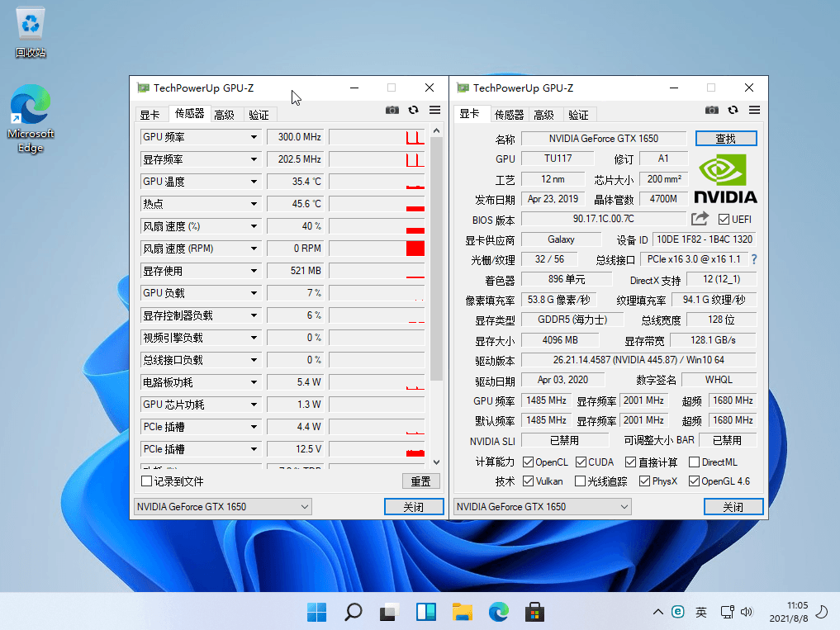Screen dimensions: 840x630
Task: Open the Windows Start button
Action: (x=316, y=612)
